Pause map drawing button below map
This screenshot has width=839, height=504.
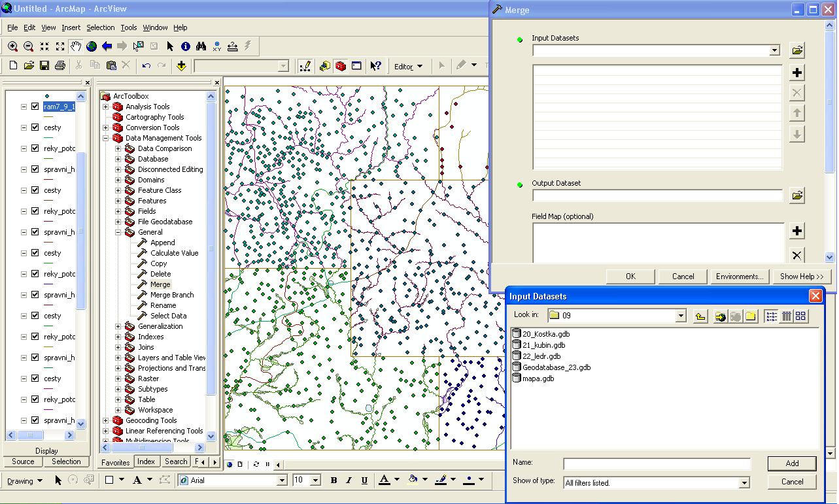coord(267,465)
